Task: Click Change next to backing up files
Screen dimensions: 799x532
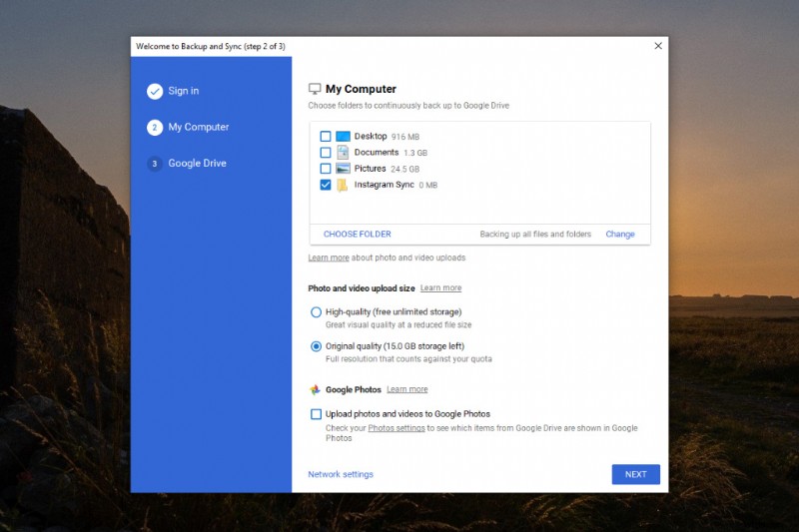Action: point(619,235)
